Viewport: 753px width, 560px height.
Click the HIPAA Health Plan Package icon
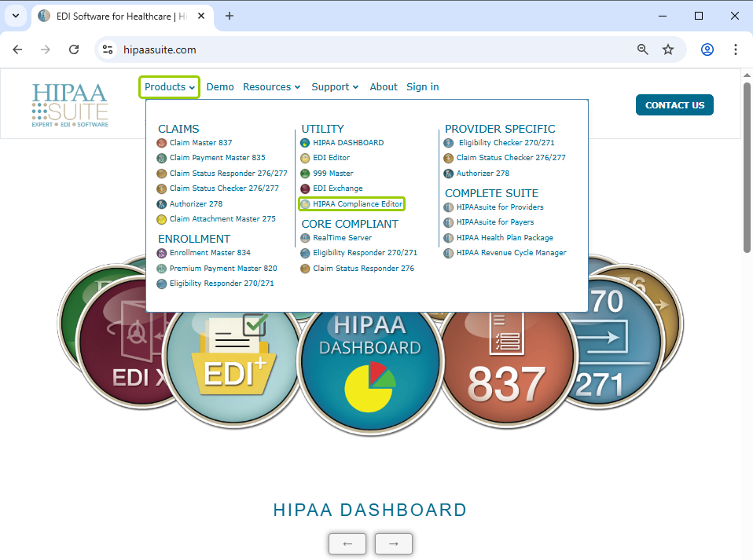[x=449, y=238]
